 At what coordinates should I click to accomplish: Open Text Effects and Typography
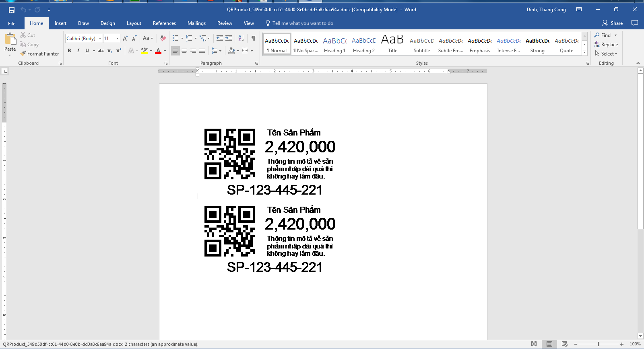(x=131, y=51)
